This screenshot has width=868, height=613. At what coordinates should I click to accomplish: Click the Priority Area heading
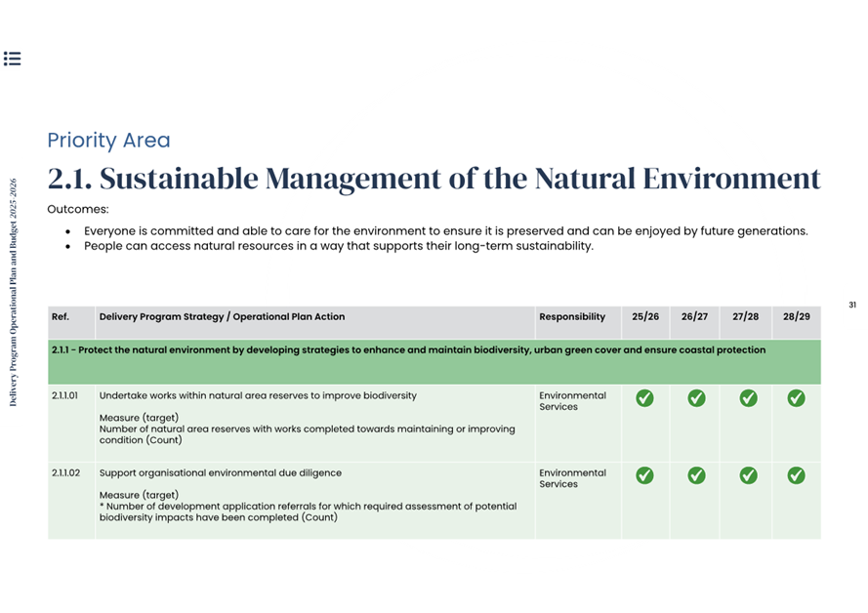108,141
